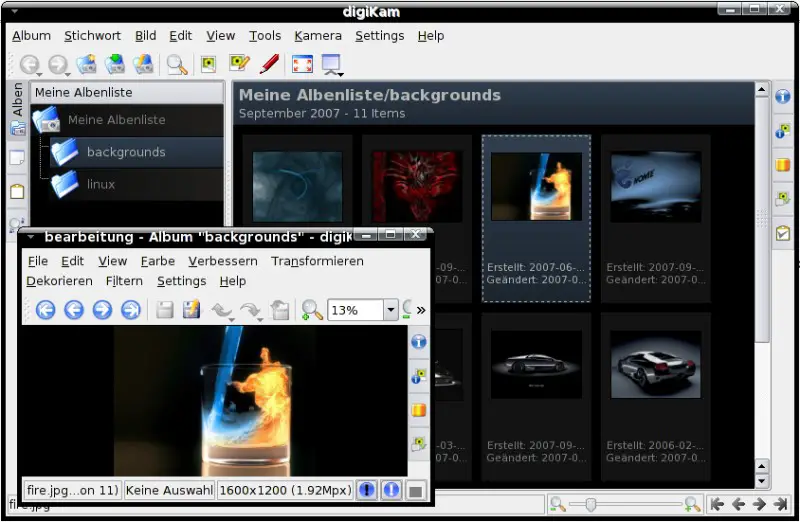Screen dimensions: 800x522
Task: Open the Transformieren menu in the editor
Action: (x=317, y=261)
